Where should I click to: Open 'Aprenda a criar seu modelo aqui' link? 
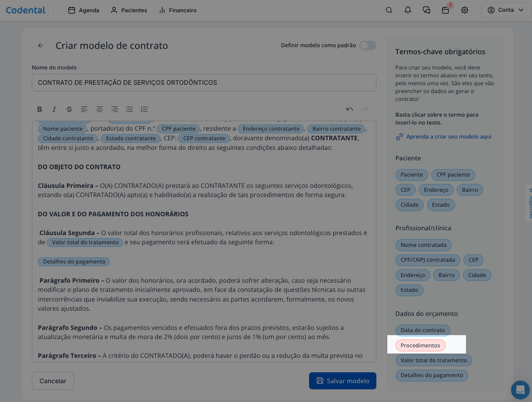tap(449, 137)
